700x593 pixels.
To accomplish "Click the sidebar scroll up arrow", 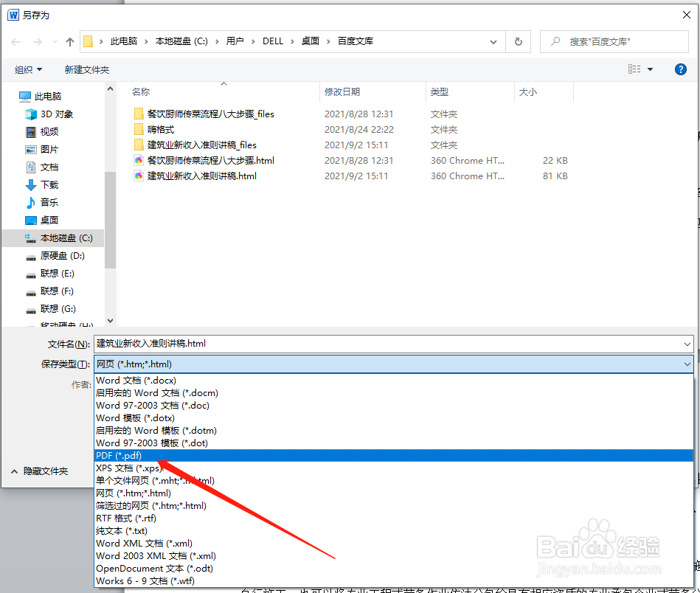I will pos(110,89).
